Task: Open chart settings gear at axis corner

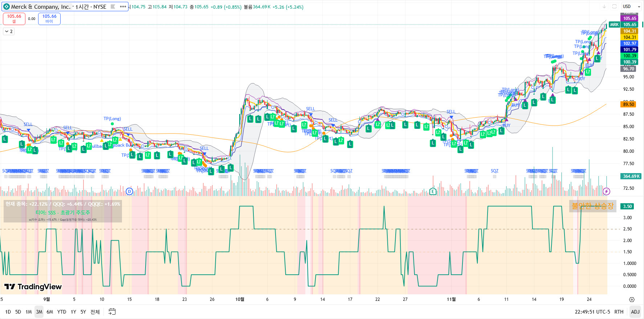Action: pos(632,299)
